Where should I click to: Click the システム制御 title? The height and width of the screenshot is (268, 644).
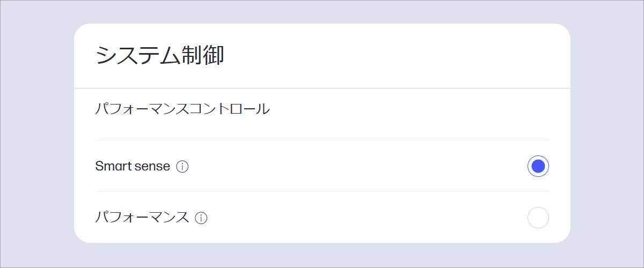159,56
